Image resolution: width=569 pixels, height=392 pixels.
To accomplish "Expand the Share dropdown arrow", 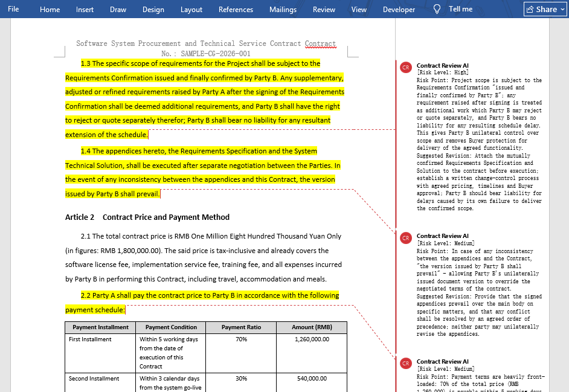I will (x=563, y=9).
